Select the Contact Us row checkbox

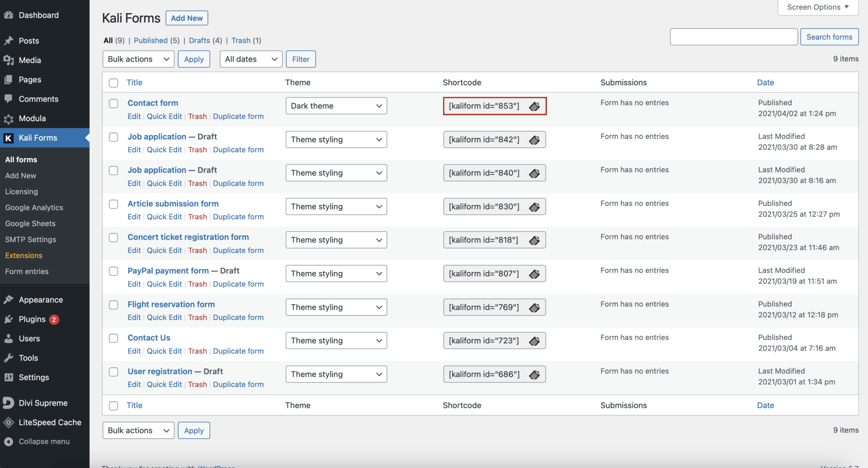click(114, 338)
